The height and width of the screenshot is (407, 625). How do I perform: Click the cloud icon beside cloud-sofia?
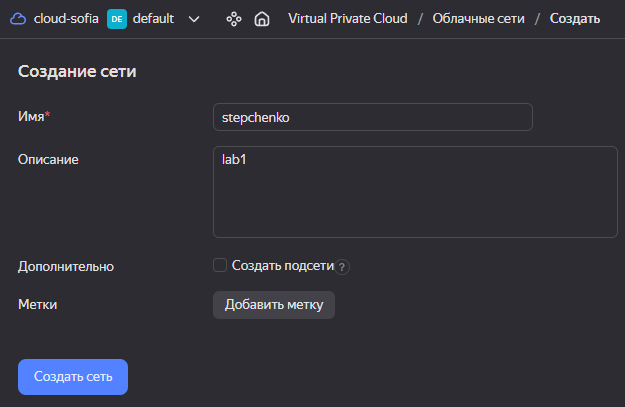click(18, 19)
